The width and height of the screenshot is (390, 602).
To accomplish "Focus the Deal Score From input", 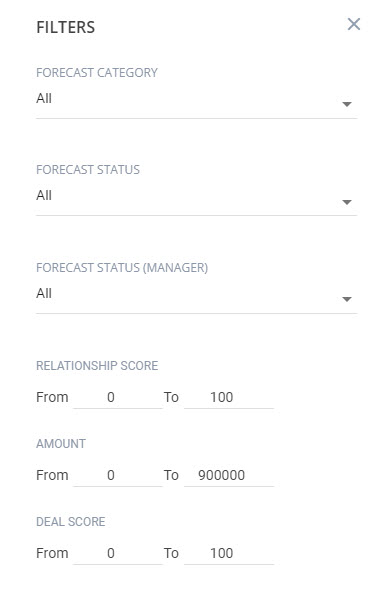I will 118,553.
